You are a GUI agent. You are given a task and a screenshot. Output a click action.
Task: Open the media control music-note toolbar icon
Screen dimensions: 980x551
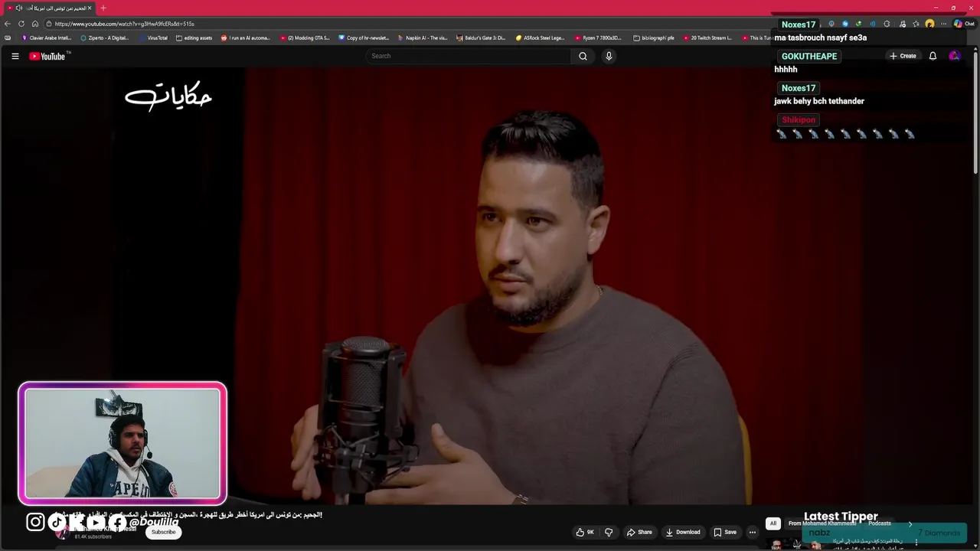pos(902,24)
